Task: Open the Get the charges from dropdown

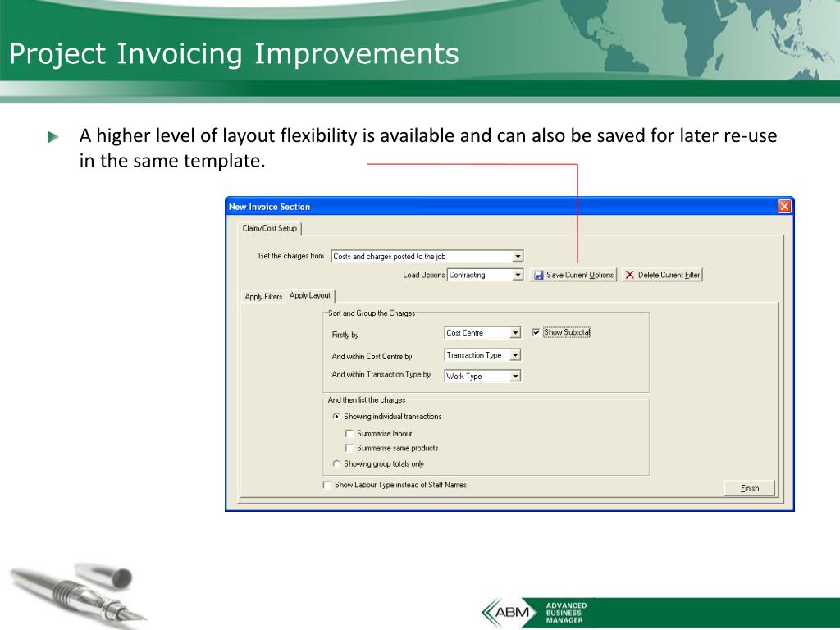Action: click(x=518, y=257)
